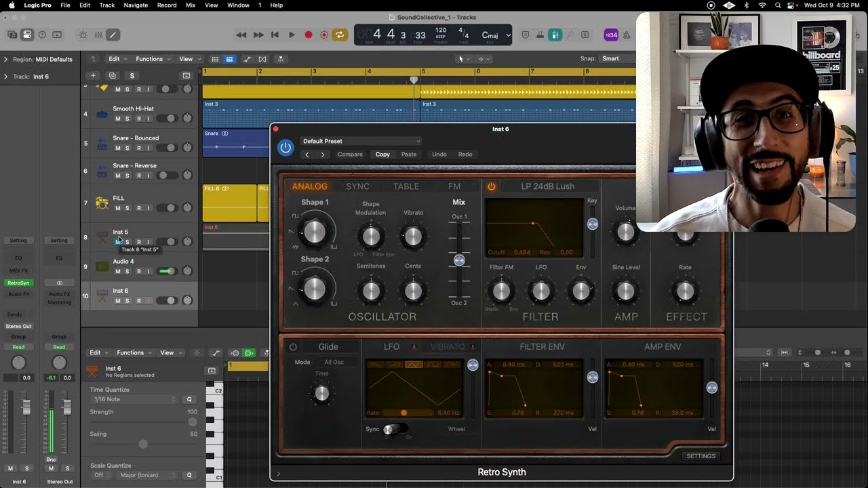Record-enable the Inst 6 track
This screenshot has width=868, height=488.
pos(139,300)
